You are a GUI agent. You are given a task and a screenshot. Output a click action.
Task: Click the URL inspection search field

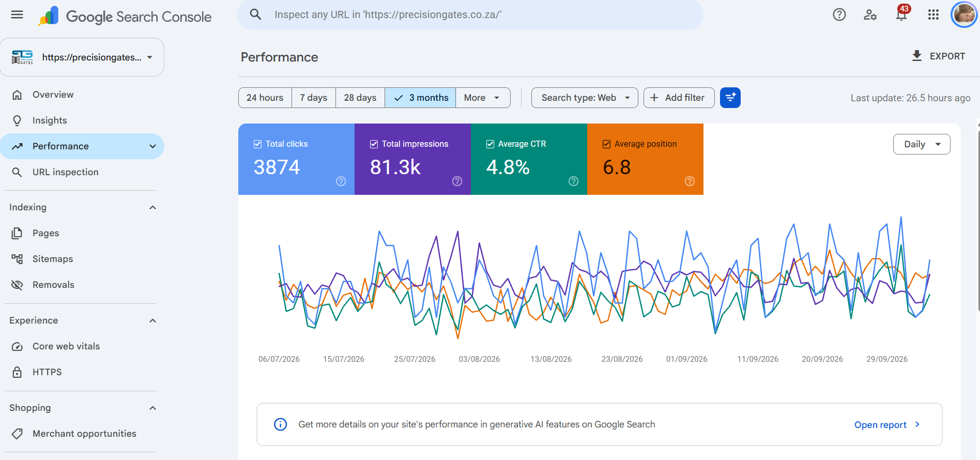470,14
